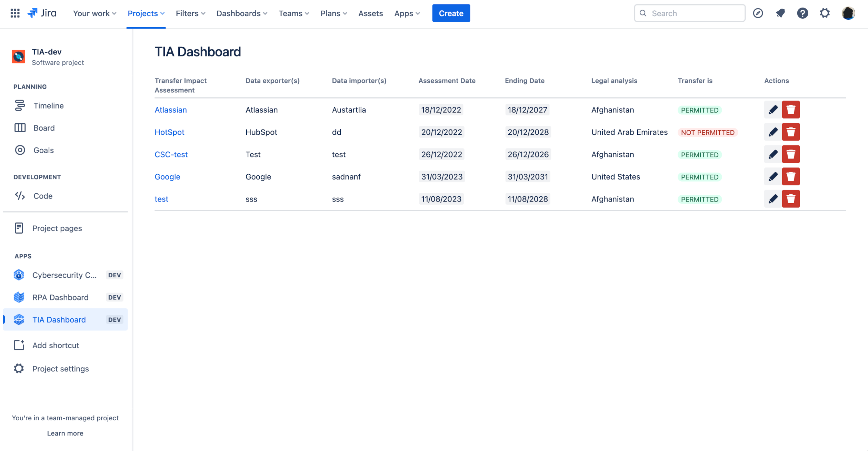Screen dimensions: 868x451
Task: Open the RPA Dashboard app
Action: point(65,297)
